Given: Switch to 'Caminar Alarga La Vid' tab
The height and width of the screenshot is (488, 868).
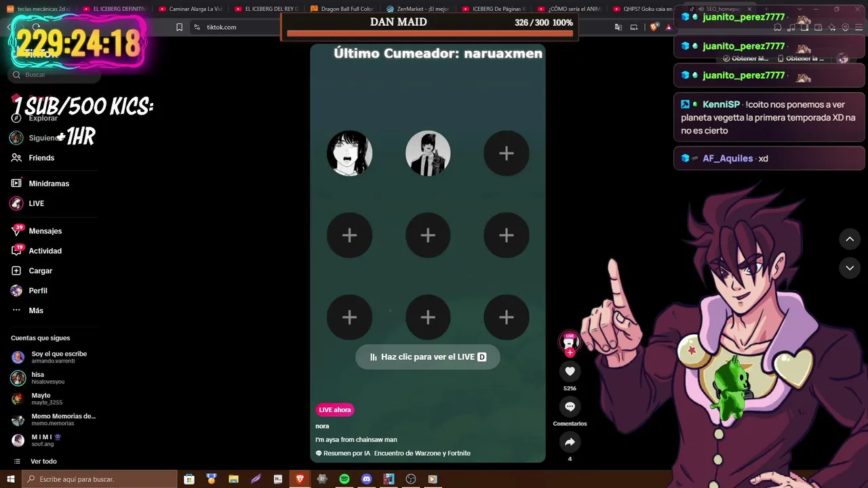Looking at the screenshot, I should (x=191, y=9).
